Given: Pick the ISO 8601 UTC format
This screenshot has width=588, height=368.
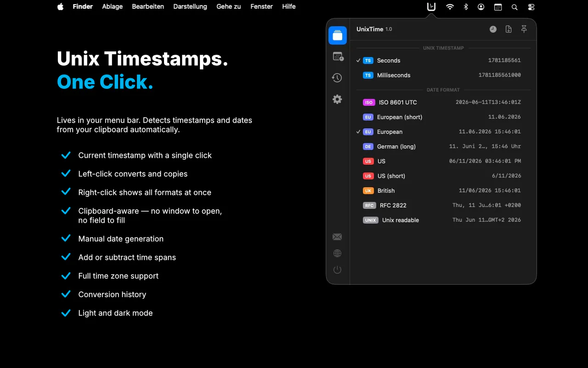Looking at the screenshot, I should coord(443,102).
